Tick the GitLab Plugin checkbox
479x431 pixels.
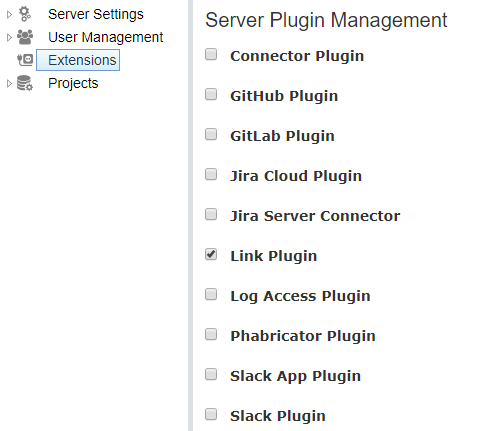pyautogui.click(x=211, y=134)
